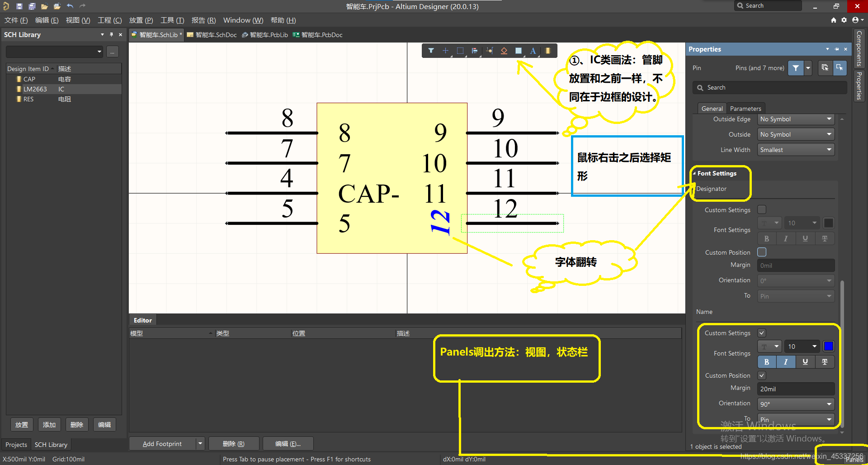
Task: Open the Add Footprint dropdown arrow
Action: tap(200, 444)
